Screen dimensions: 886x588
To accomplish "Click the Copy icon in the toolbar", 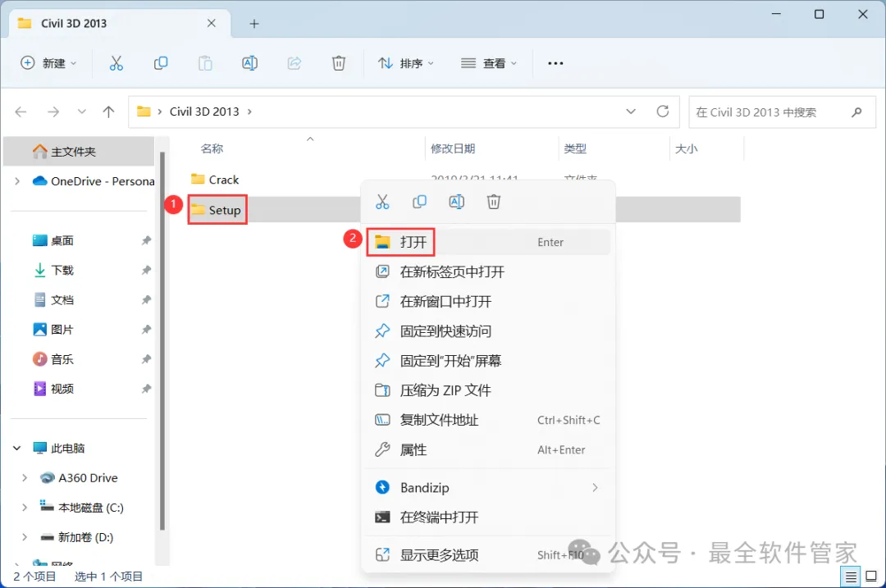I will (x=161, y=63).
